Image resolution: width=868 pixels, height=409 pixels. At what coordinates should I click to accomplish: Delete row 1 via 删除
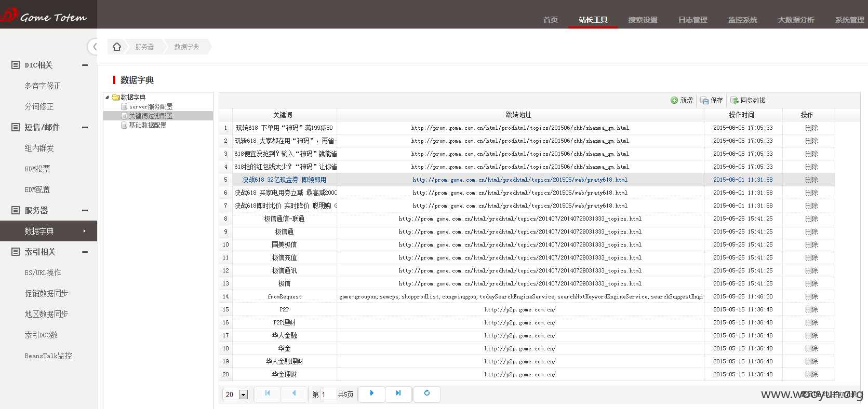(811, 128)
